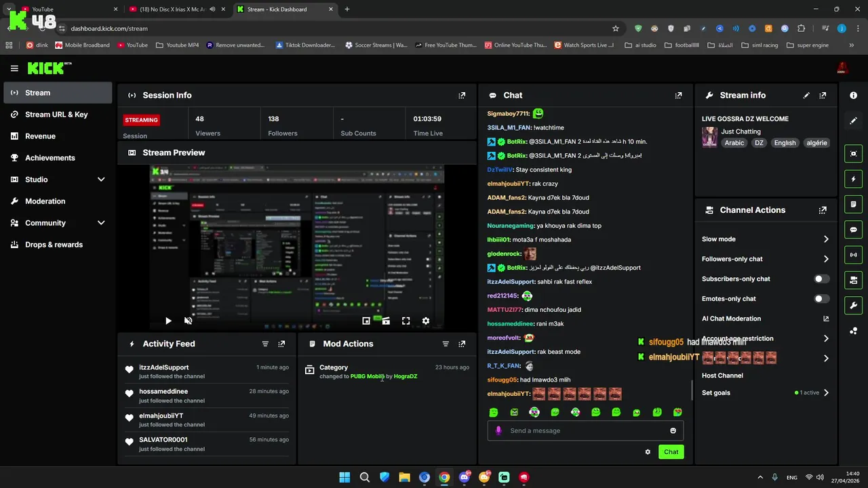
Task: Click itzzAdelSupport in Activity Feed
Action: (163, 367)
